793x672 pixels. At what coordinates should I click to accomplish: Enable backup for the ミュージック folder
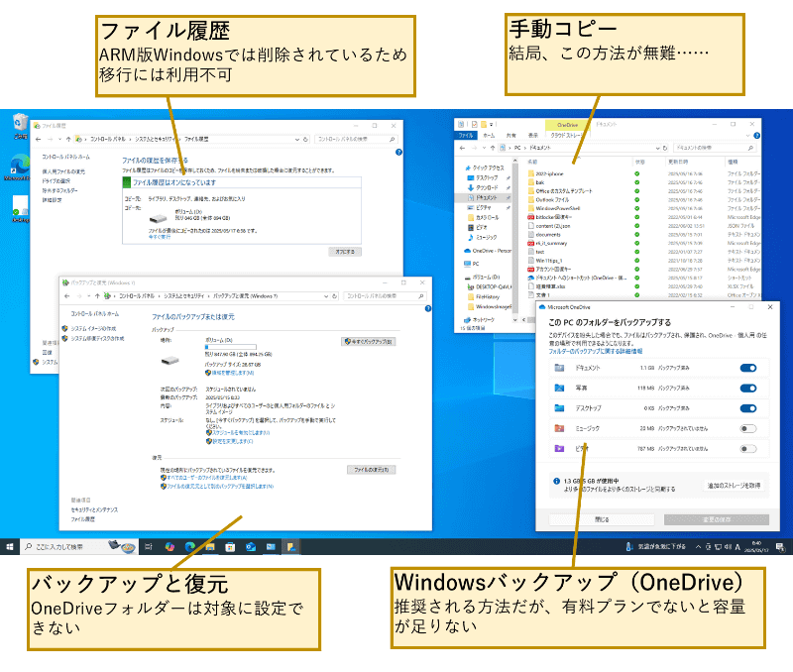coord(748,429)
